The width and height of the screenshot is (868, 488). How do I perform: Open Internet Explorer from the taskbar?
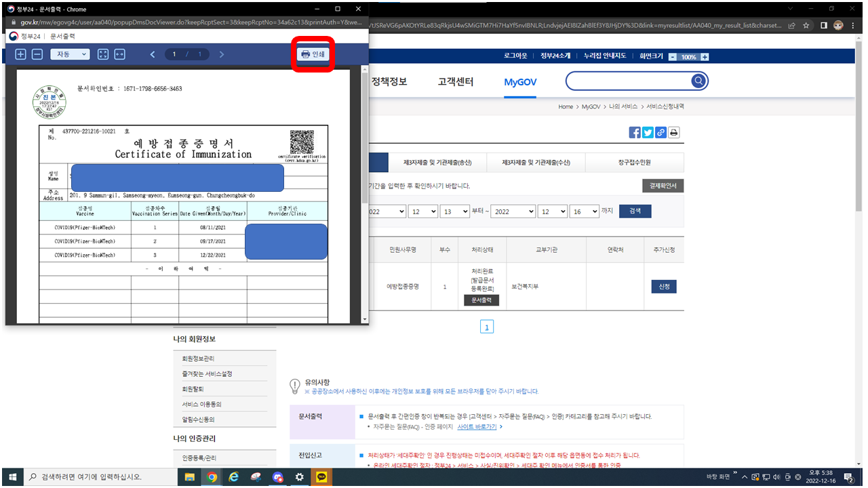234,477
